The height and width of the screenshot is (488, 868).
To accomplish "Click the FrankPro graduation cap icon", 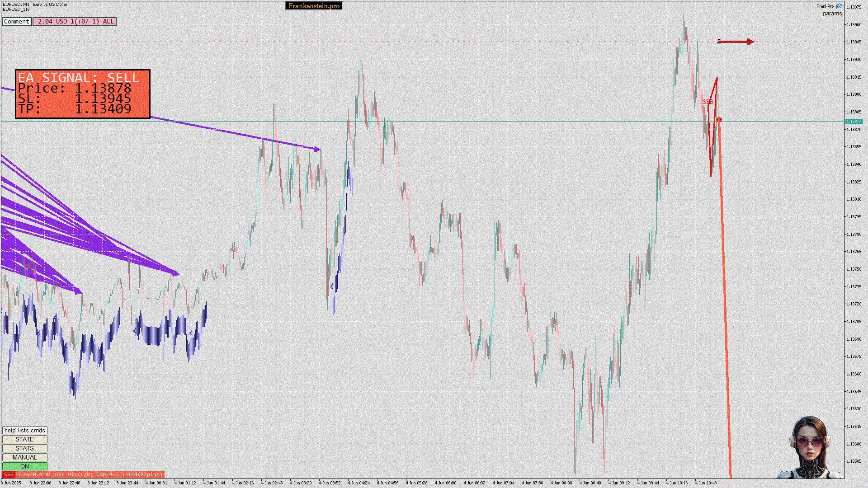I will point(839,6).
